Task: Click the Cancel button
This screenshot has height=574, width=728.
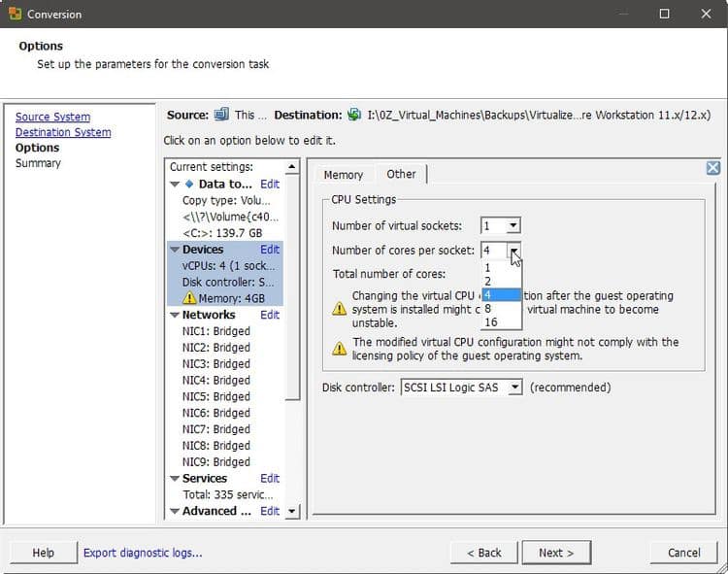Action: (684, 553)
